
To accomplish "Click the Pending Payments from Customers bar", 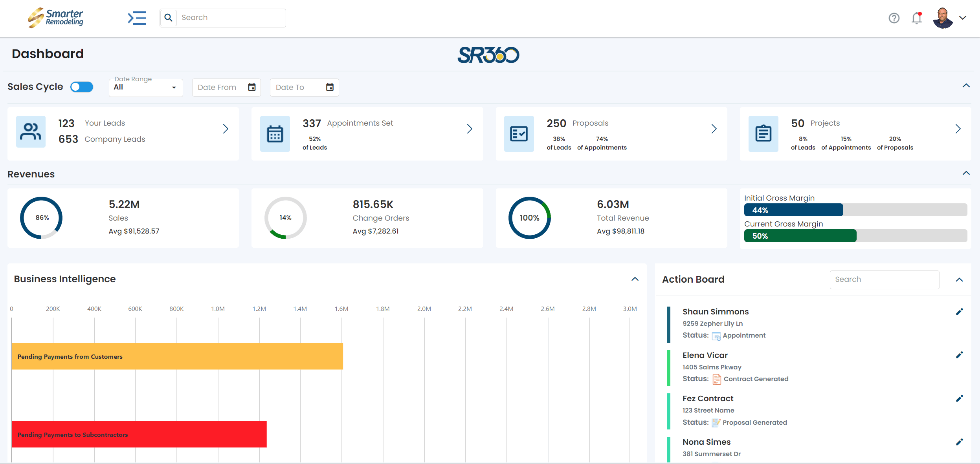I will tap(177, 356).
